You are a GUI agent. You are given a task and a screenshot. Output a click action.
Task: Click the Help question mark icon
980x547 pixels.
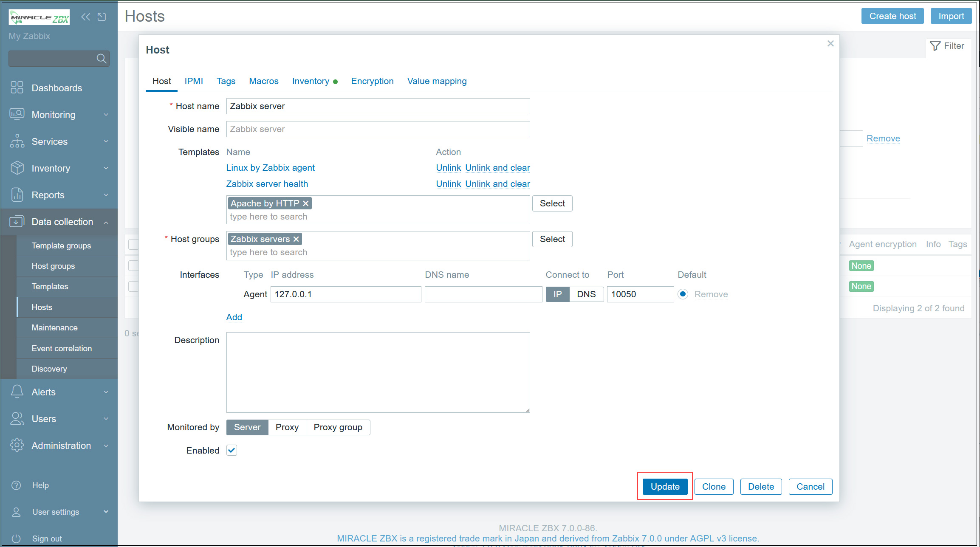tap(16, 485)
